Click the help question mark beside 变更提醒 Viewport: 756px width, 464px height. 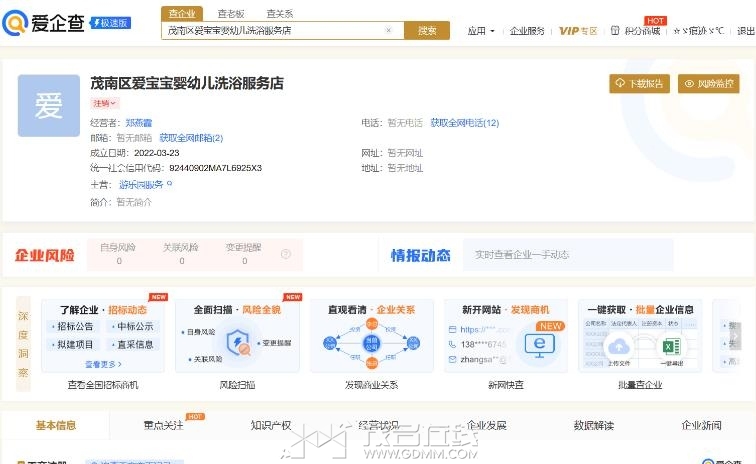tap(285, 254)
